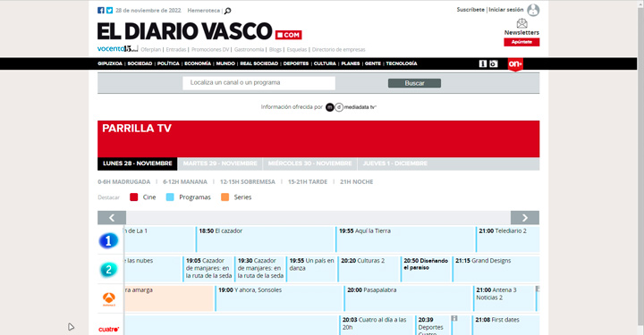Open Real Sociedad menu section
The height and width of the screenshot is (335, 644).
coord(259,63)
